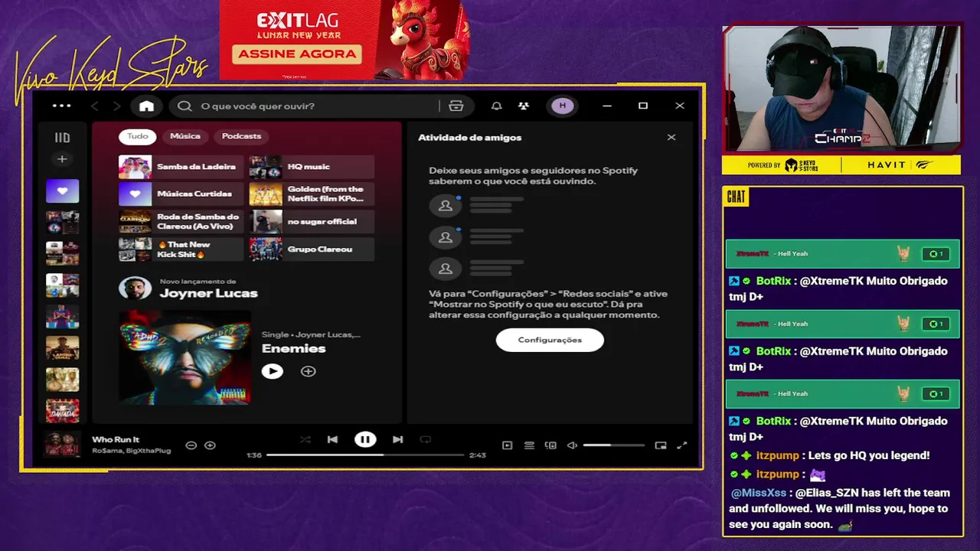Viewport: 980px width, 551px height.
Task: Open the Spotify three-dot menu
Action: pyautogui.click(x=61, y=106)
